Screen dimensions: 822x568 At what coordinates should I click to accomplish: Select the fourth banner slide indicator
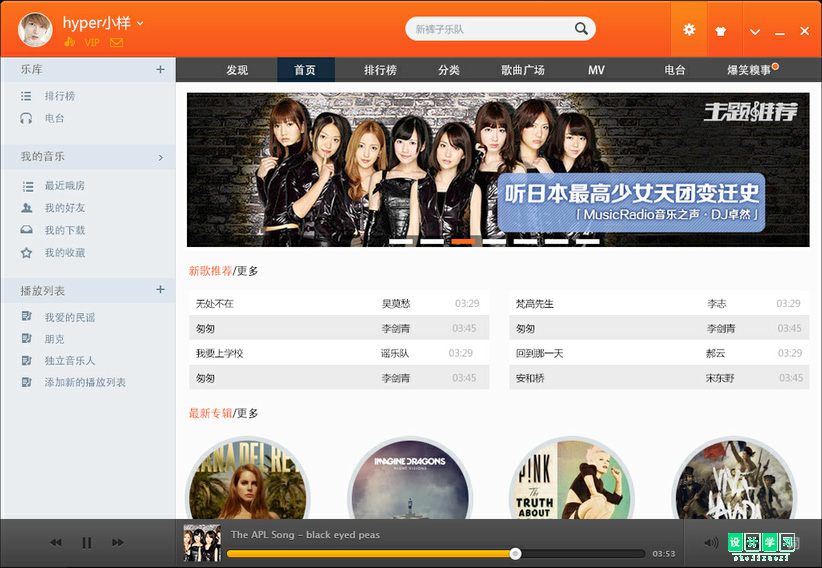[494, 241]
